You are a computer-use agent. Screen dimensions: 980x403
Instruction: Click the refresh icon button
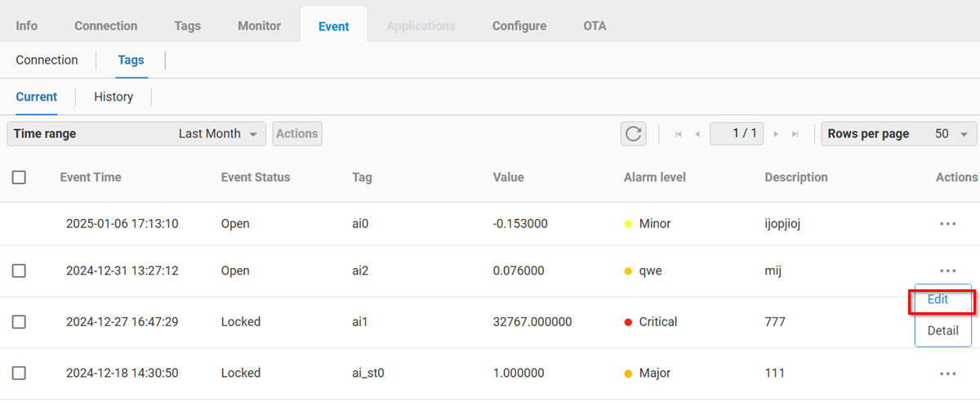(x=633, y=134)
